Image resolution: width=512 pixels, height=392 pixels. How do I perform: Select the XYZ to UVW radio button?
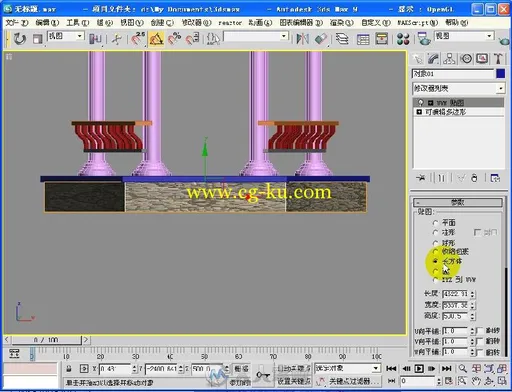(x=435, y=279)
